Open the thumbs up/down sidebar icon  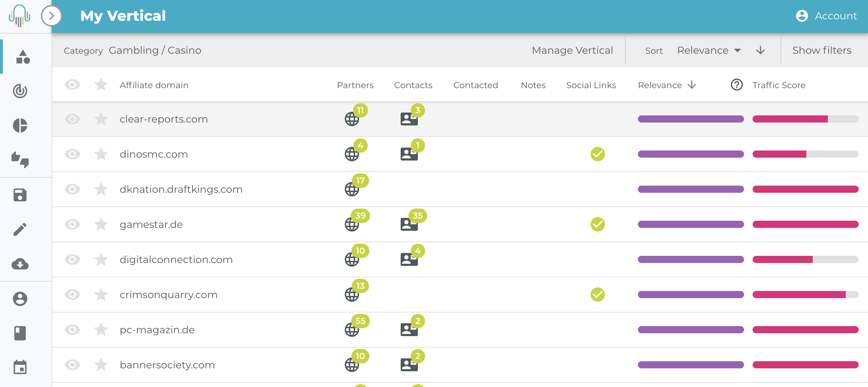pyautogui.click(x=20, y=160)
